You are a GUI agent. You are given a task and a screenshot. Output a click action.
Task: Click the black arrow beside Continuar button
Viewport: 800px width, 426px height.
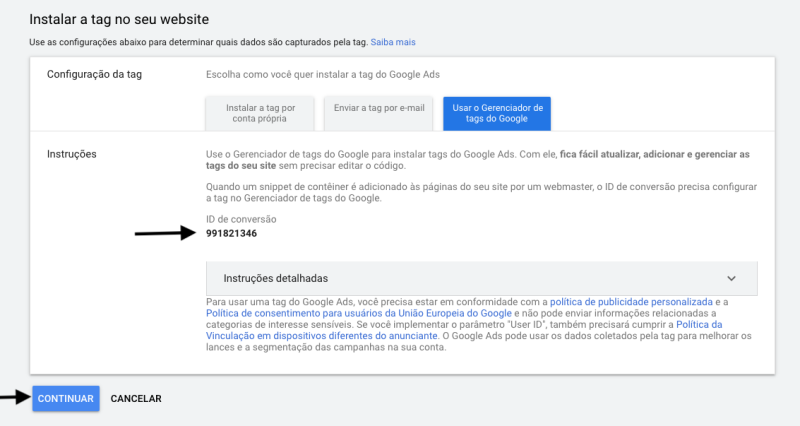point(13,397)
